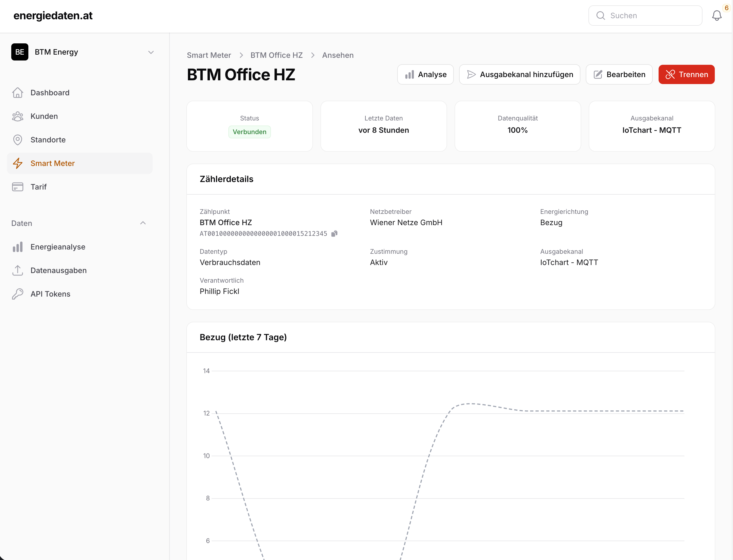Collapse the Daten sidebar section
Viewport: 733px width, 560px height.
point(143,223)
